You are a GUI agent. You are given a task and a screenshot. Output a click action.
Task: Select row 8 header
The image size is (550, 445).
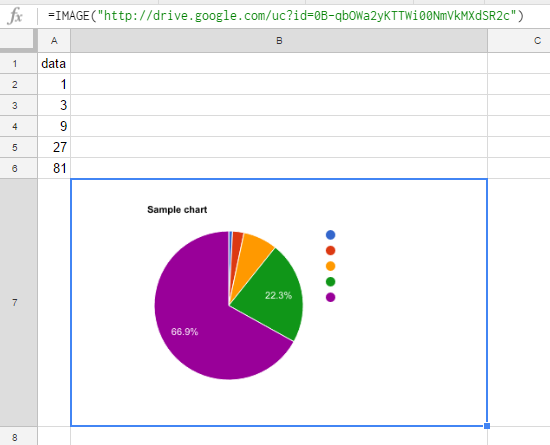18,436
